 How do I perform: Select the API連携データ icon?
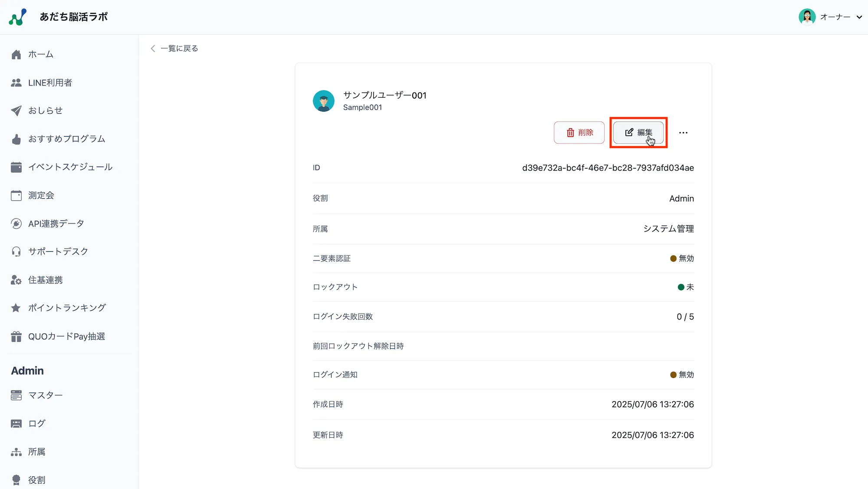pos(16,223)
